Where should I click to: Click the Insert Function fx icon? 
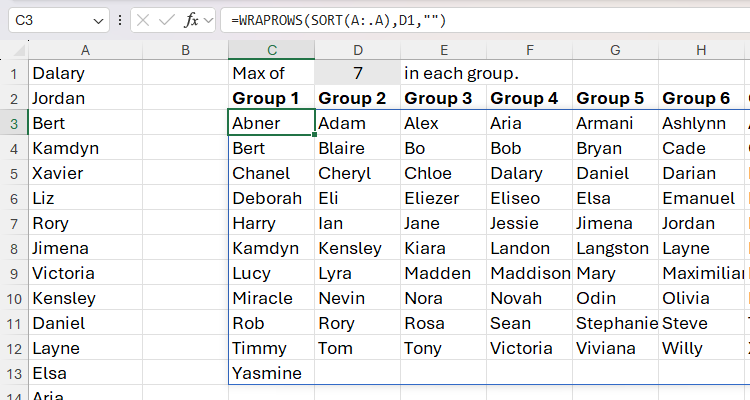coord(191,20)
